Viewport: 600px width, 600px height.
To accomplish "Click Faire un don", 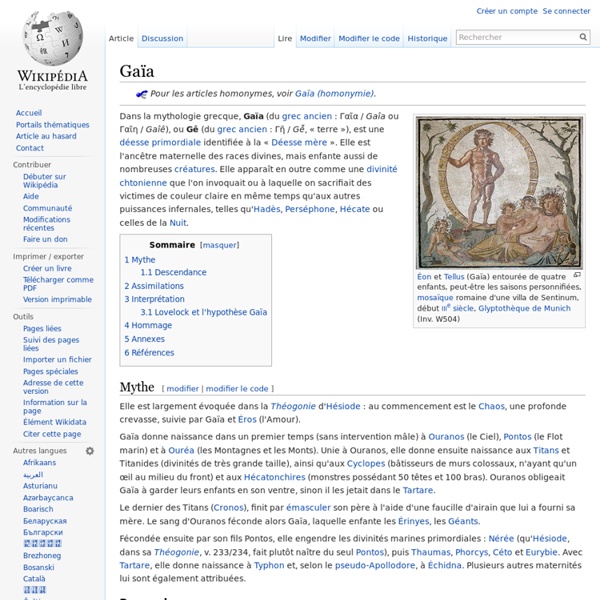I will pyautogui.click(x=45, y=239).
